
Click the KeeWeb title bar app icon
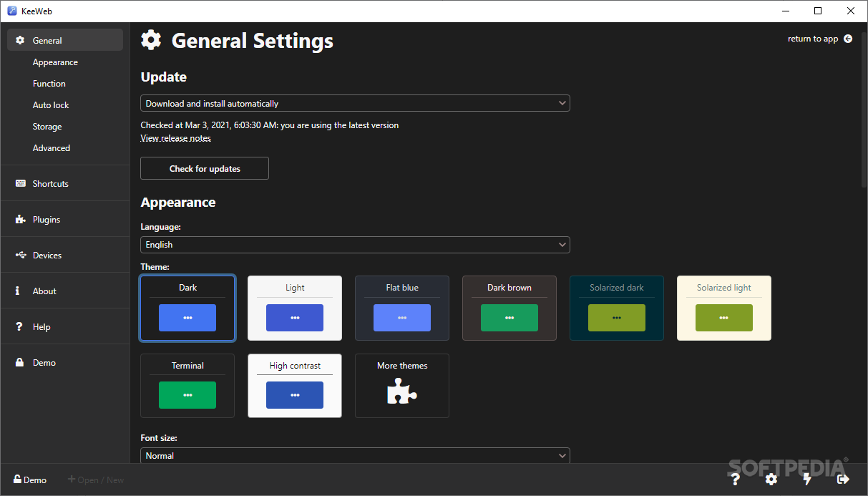12,11
